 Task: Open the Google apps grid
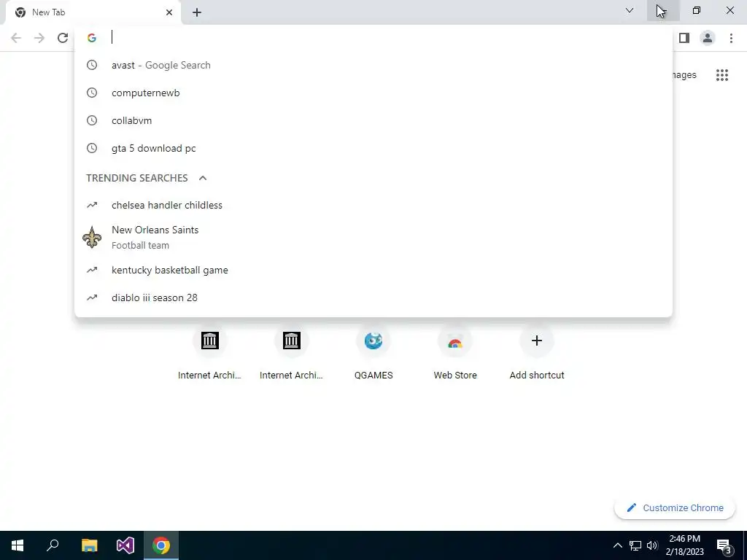click(x=722, y=75)
